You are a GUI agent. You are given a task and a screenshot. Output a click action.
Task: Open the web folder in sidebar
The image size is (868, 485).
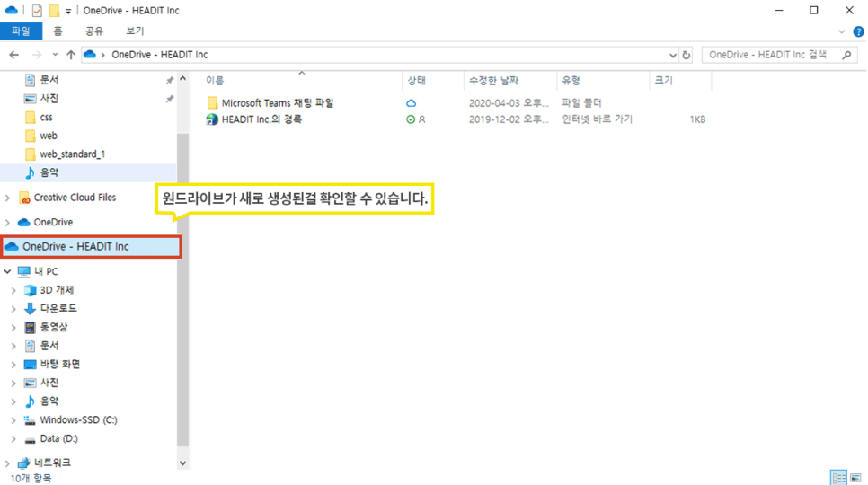[49, 136]
